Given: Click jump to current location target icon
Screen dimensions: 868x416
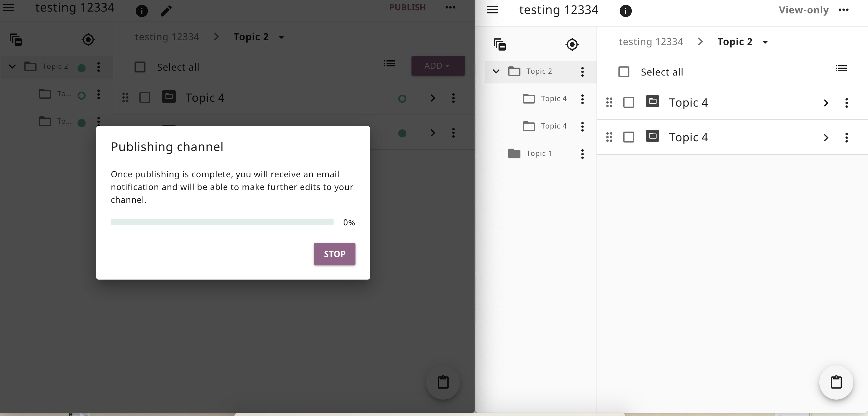Looking at the screenshot, I should click(x=572, y=44).
